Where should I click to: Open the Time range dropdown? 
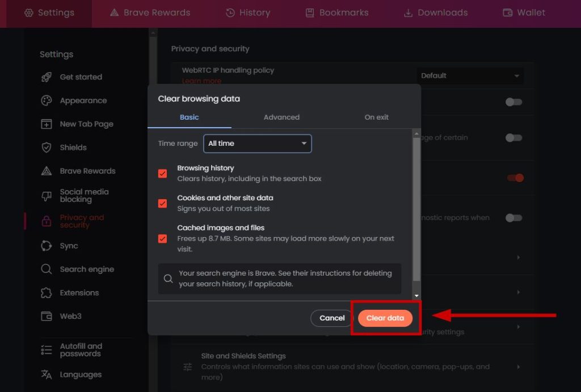(258, 144)
